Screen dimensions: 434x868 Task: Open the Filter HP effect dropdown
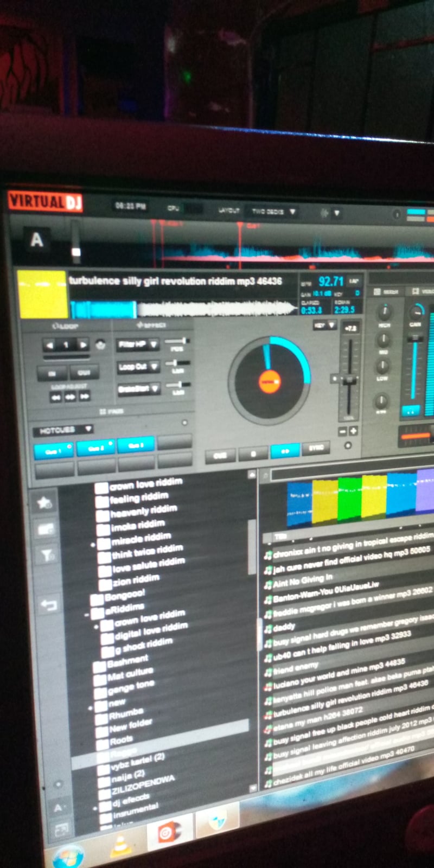click(137, 344)
